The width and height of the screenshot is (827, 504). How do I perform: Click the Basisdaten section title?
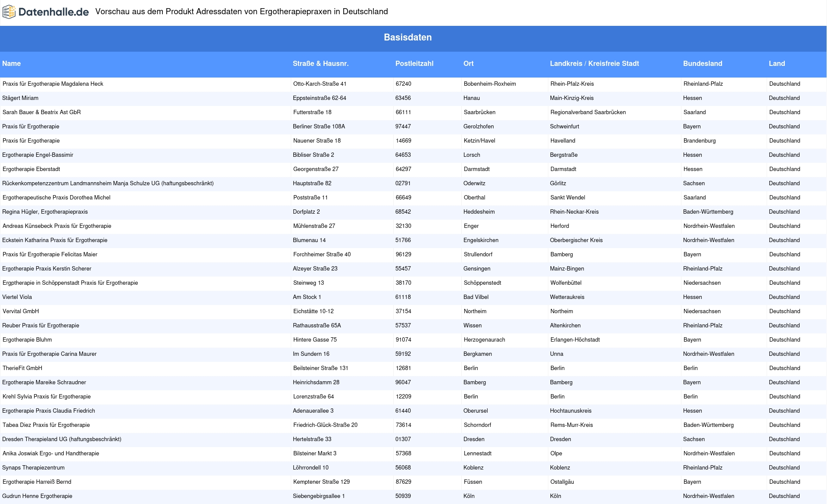408,37
